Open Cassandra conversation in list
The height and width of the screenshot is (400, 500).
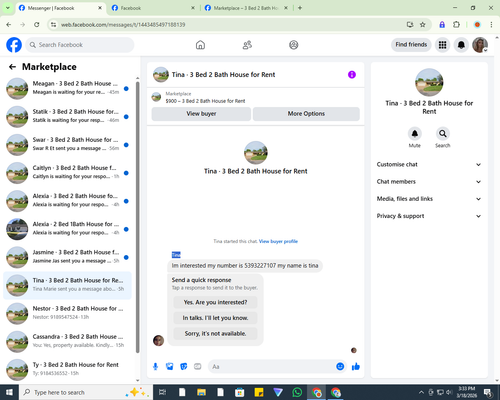point(67,342)
